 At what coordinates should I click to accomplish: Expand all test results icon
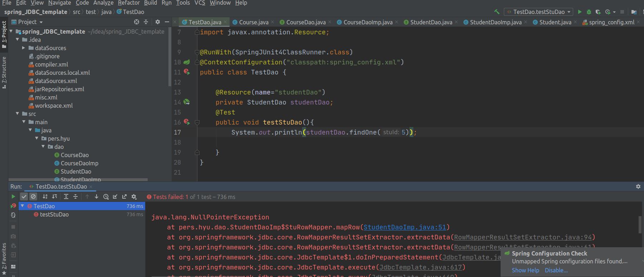66,196
